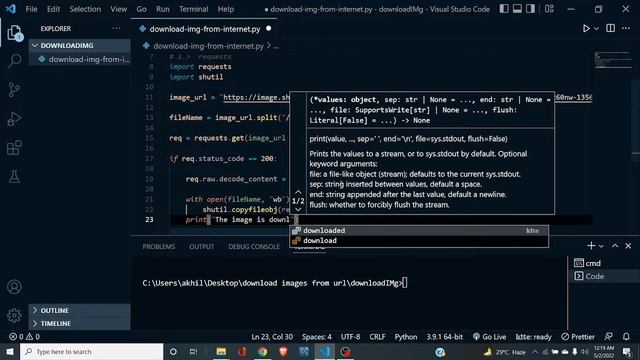The width and height of the screenshot is (640, 360).
Task: Open the Accounts menu icon
Action: [x=14, y=287]
